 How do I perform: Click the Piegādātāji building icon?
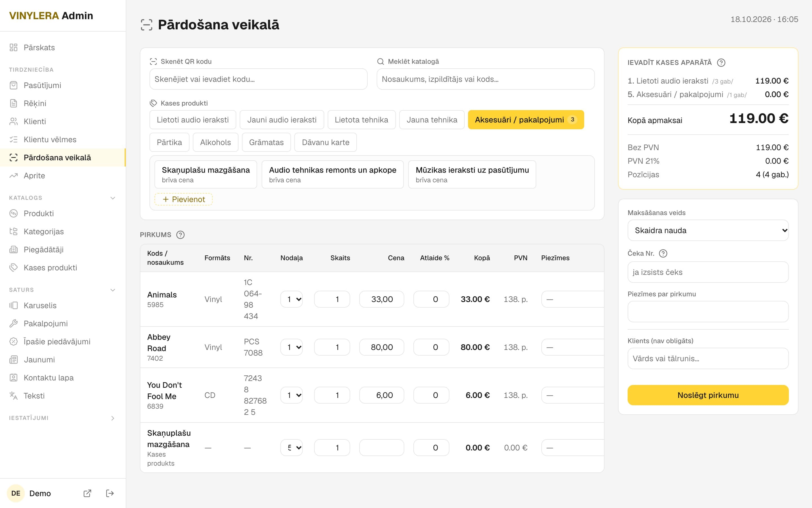(14, 250)
